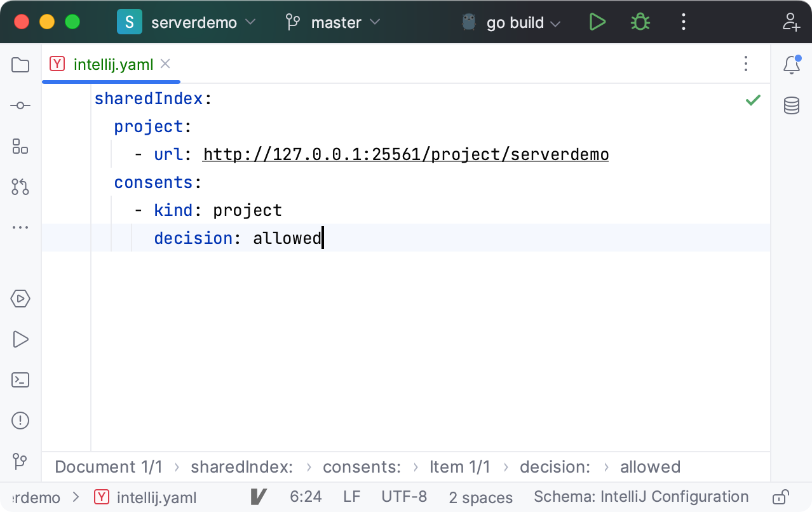The image size is (812, 512).
Task: Open the Pull Requests tool window
Action: pos(20,187)
